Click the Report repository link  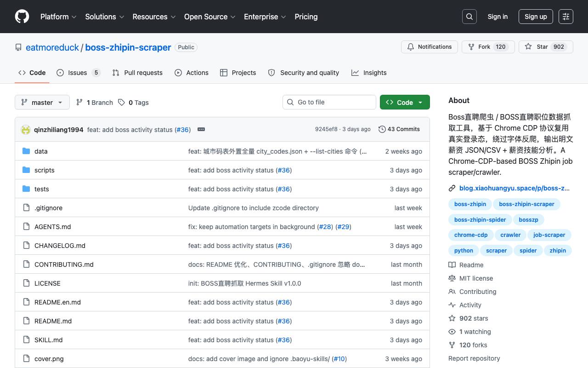click(x=474, y=358)
